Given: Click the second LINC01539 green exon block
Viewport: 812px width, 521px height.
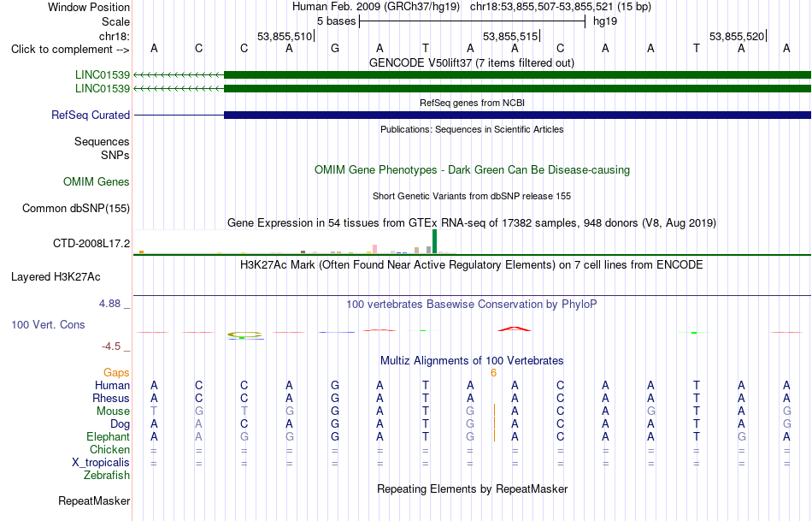Looking at the screenshot, I should tap(517, 89).
